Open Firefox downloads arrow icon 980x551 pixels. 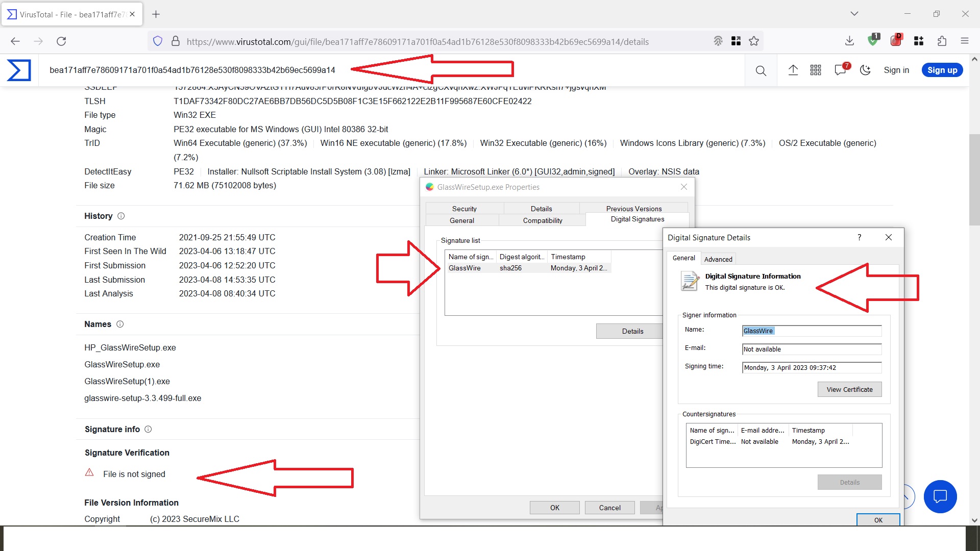click(x=849, y=41)
